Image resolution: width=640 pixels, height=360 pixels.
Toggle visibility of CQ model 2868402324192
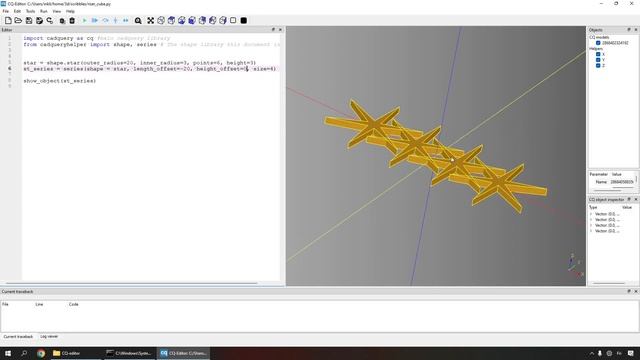pyautogui.click(x=598, y=43)
